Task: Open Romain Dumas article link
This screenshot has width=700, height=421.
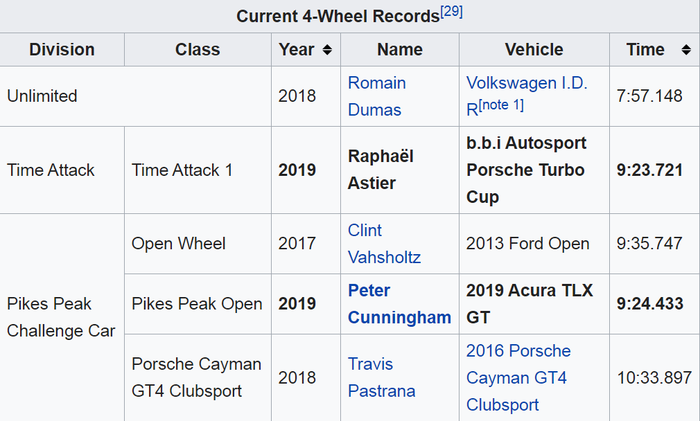Action: [x=377, y=96]
